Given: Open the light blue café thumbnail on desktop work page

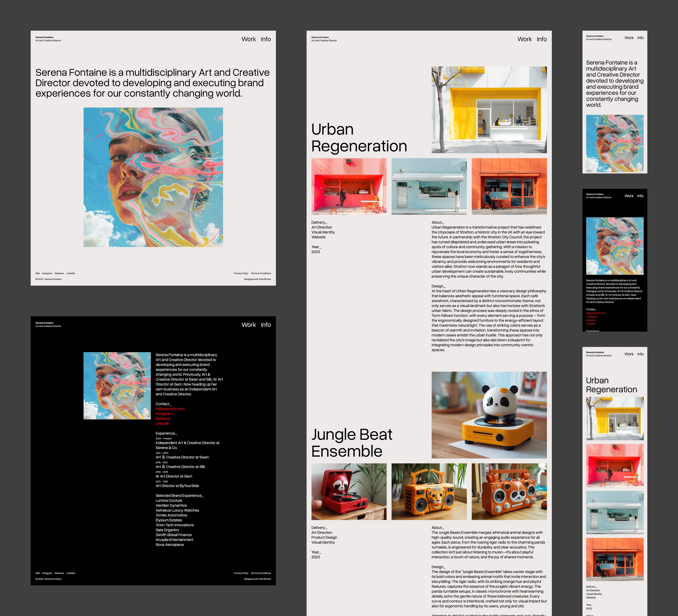Looking at the screenshot, I should click(x=429, y=186).
